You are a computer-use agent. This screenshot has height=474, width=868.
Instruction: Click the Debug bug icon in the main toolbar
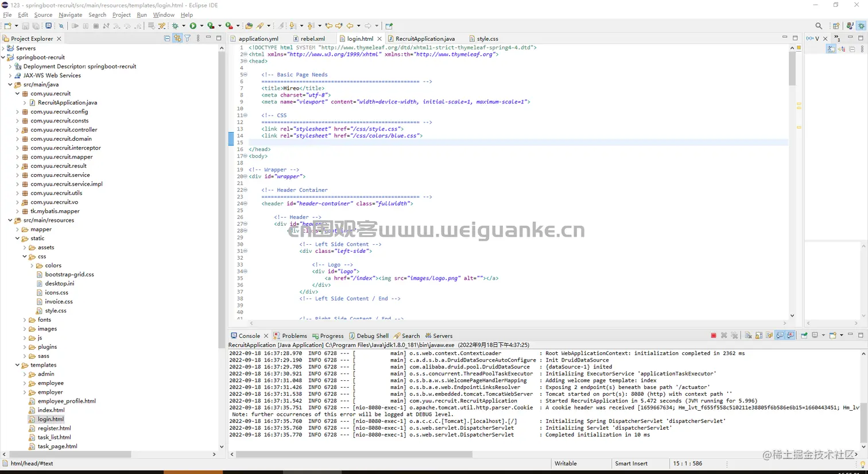click(176, 26)
